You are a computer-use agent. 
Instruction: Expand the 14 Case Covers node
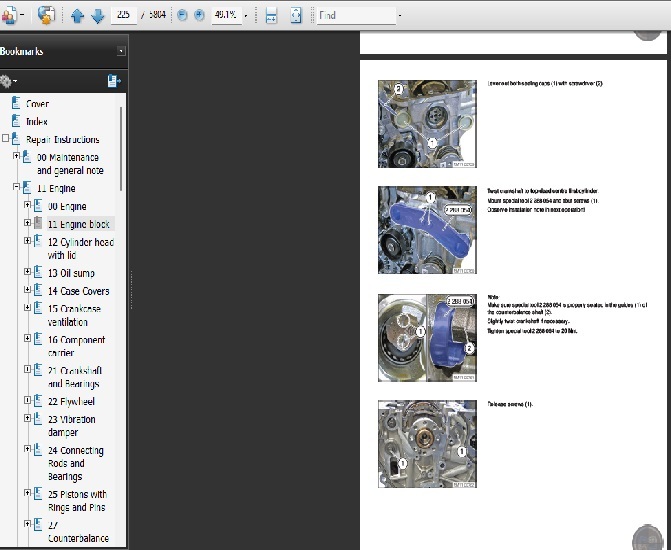(x=27, y=290)
